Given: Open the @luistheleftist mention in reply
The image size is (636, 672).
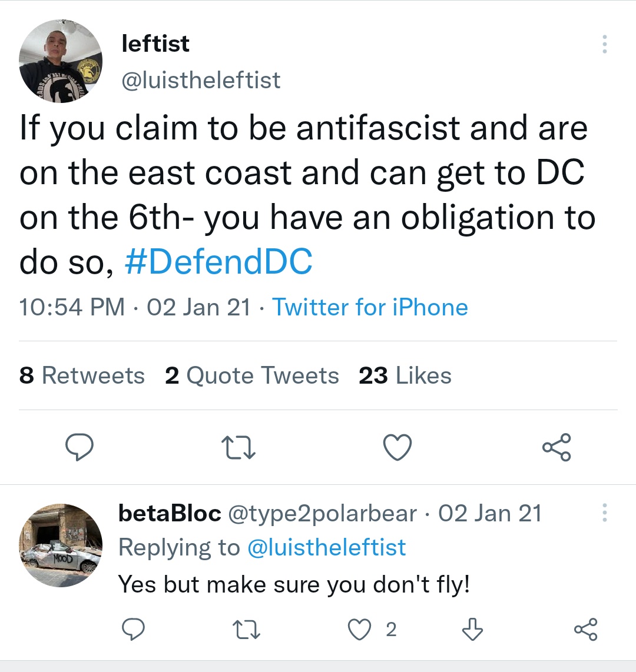Looking at the screenshot, I should (x=327, y=548).
